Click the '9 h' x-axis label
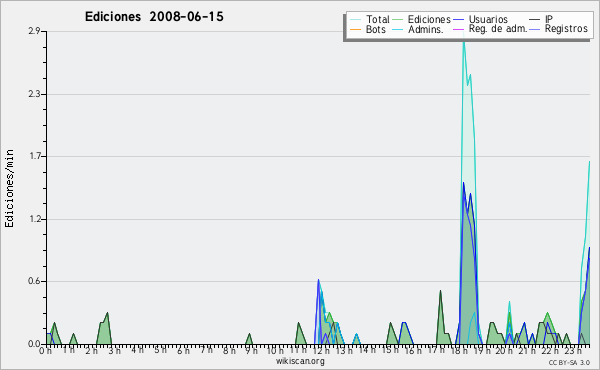The image size is (600, 370). [251, 350]
